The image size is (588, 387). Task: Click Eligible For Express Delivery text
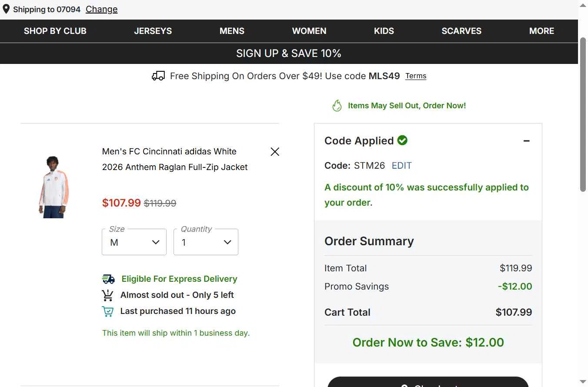pos(179,279)
